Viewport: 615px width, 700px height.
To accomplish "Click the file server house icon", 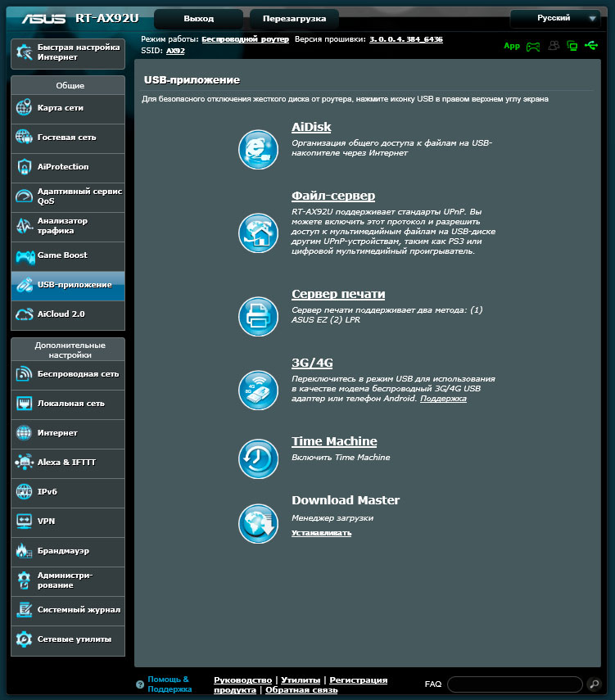I will pos(258,233).
